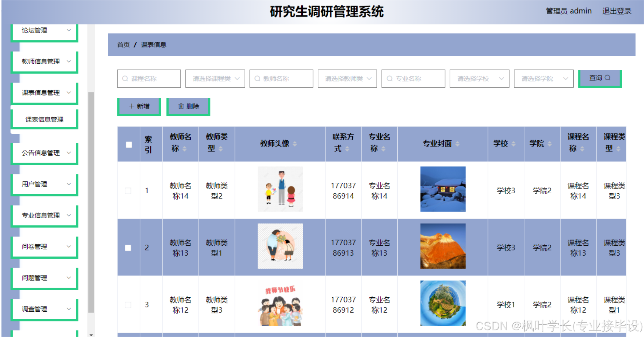The width and height of the screenshot is (644, 337).
Task: Expand the 问题管理 menu chevron
Action: click(x=69, y=278)
